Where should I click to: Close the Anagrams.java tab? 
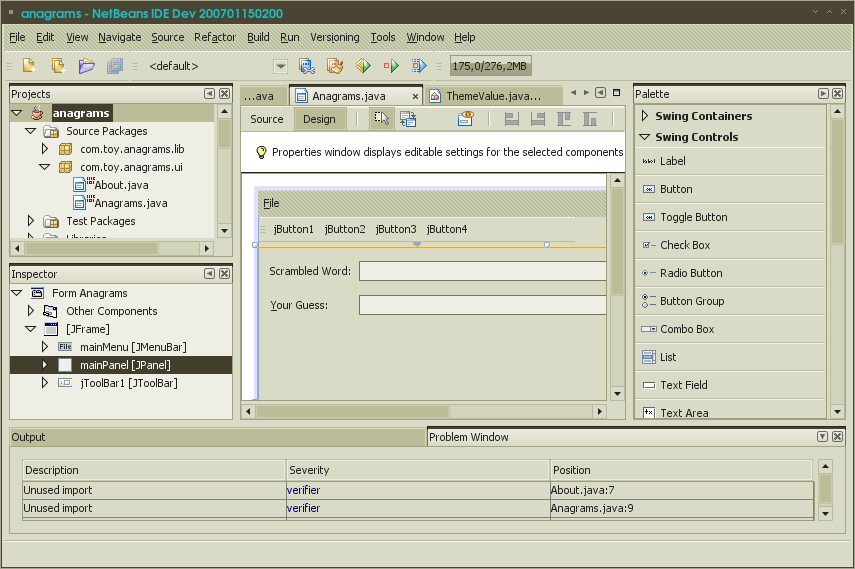(415, 97)
